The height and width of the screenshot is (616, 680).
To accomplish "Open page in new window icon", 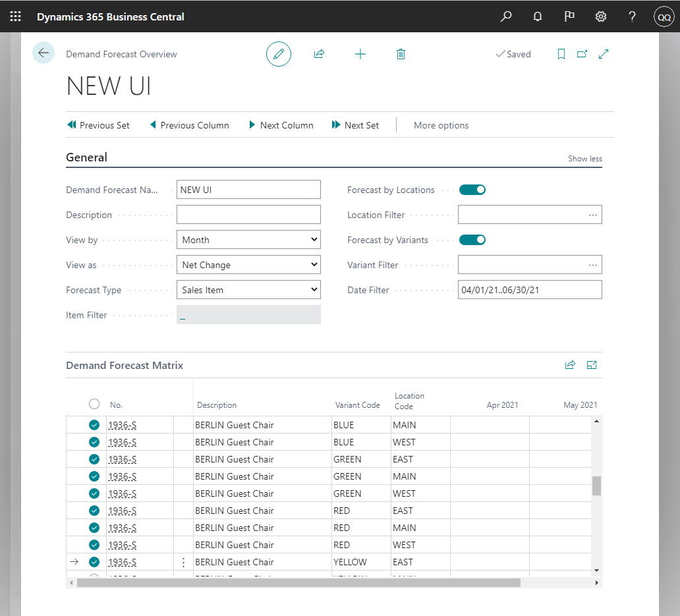I will tap(582, 54).
